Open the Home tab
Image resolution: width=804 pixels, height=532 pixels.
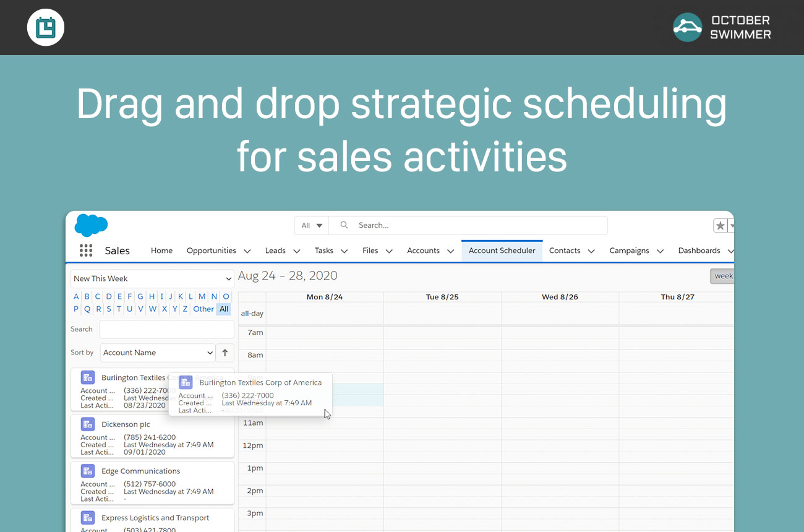[161, 251]
